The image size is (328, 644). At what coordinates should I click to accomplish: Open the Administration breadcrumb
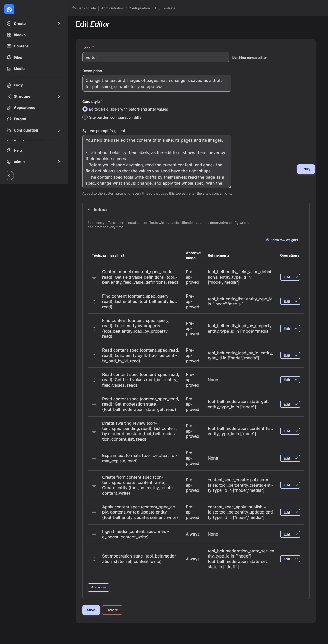pos(112,8)
